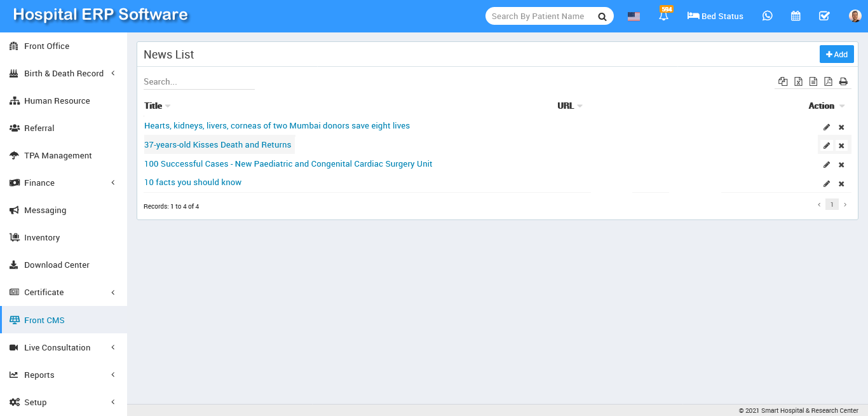Select page 1 in pagination
Screen dimensions: 868x416
click(832, 205)
